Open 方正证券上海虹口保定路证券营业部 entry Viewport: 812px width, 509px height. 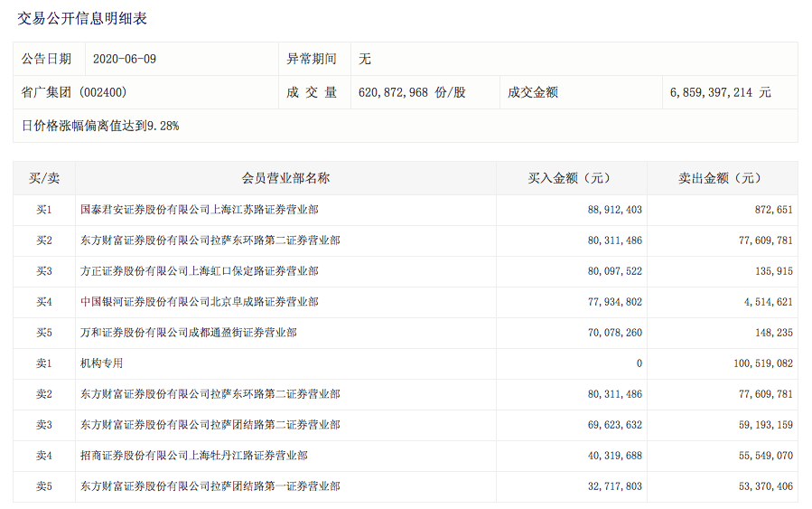pos(199,271)
